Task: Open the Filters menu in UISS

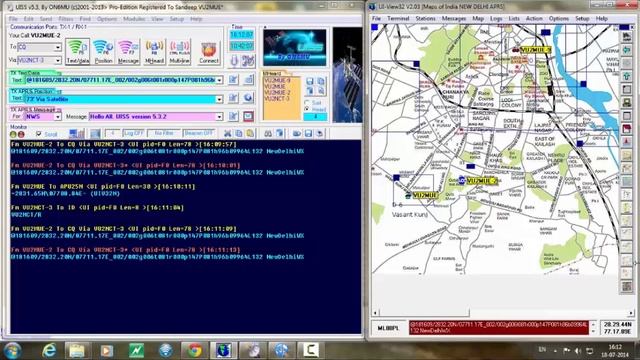Action: (66, 19)
